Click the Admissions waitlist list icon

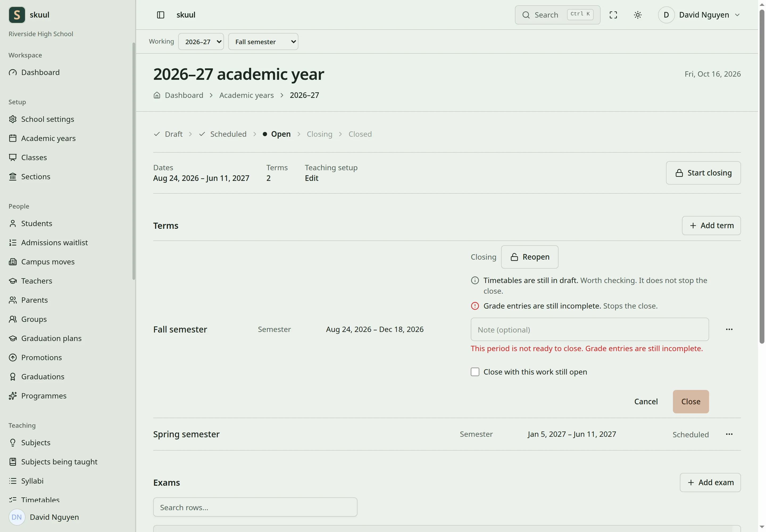[13, 242]
